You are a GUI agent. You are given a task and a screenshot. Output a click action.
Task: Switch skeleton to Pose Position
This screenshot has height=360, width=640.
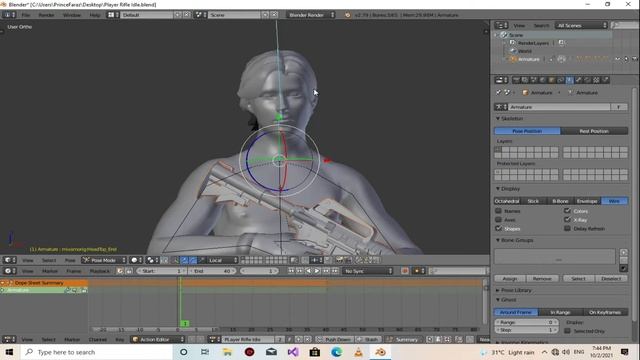[527, 131]
